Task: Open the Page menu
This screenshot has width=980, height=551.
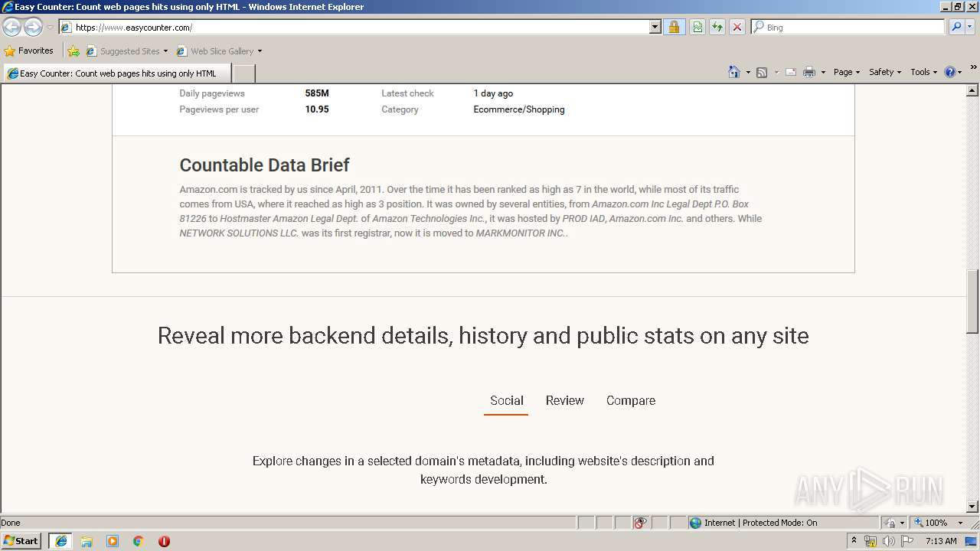Action: coord(847,72)
